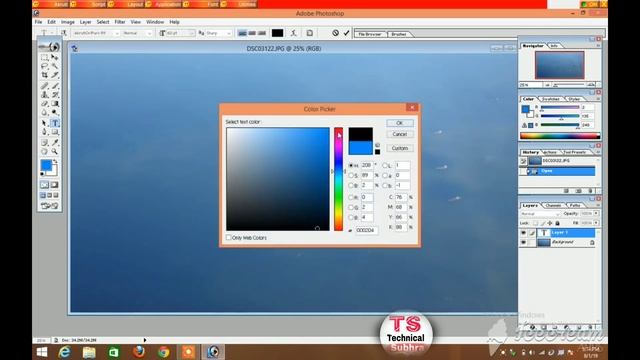Select the Zoom tool
640x360 pixels.
click(55, 151)
